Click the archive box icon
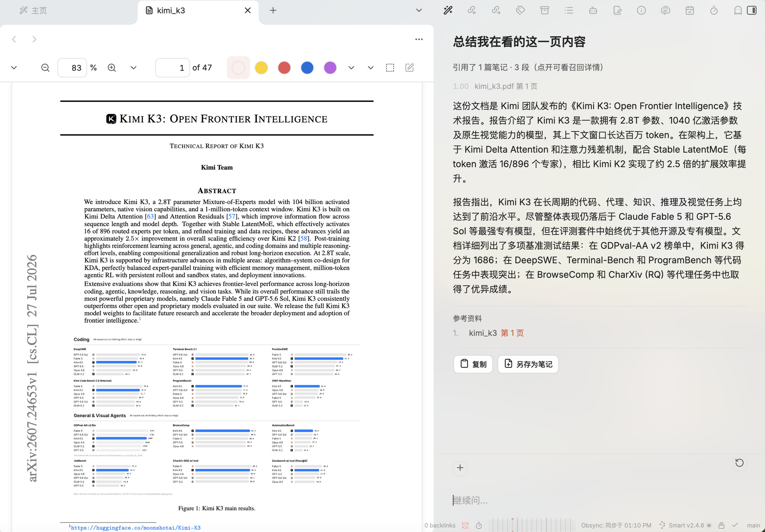 tap(545, 10)
